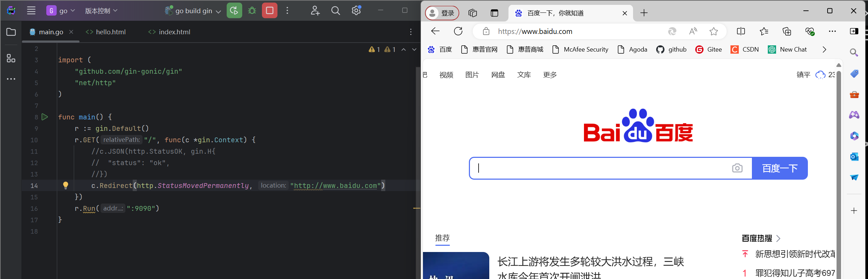Open Edge sidebar shopping tag icon
868x279 pixels.
pyautogui.click(x=854, y=73)
